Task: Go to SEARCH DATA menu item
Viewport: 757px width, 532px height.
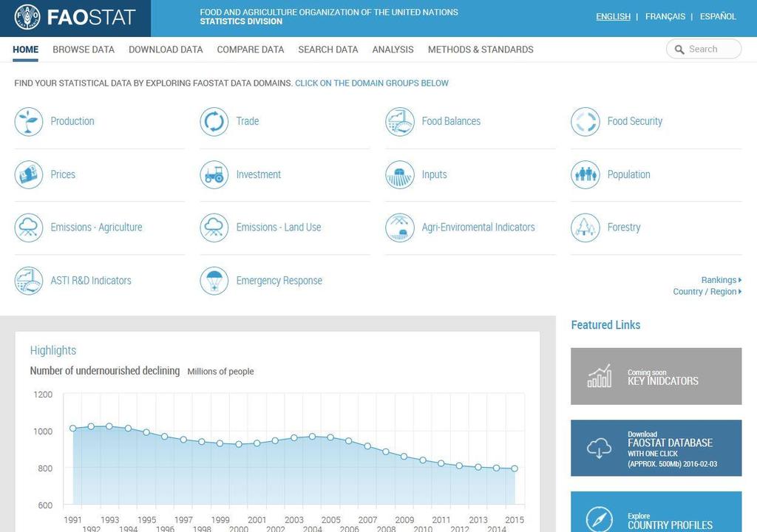Action: tap(327, 50)
